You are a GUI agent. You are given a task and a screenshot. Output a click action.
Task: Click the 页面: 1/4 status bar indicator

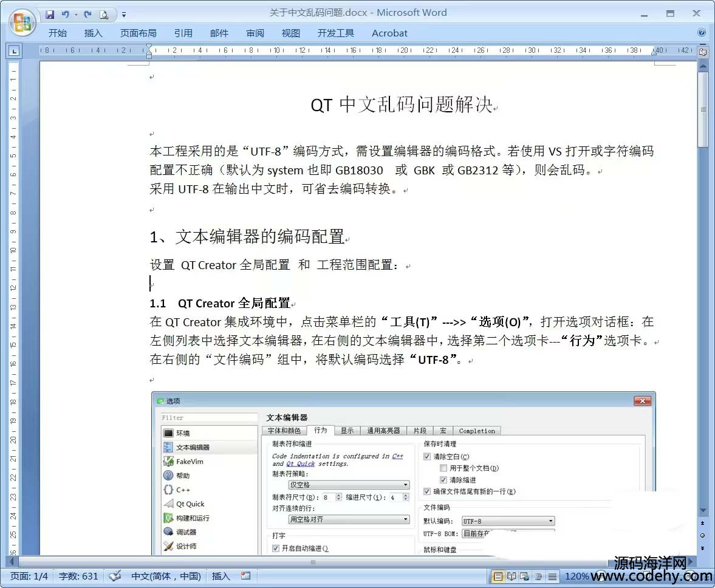(x=29, y=576)
